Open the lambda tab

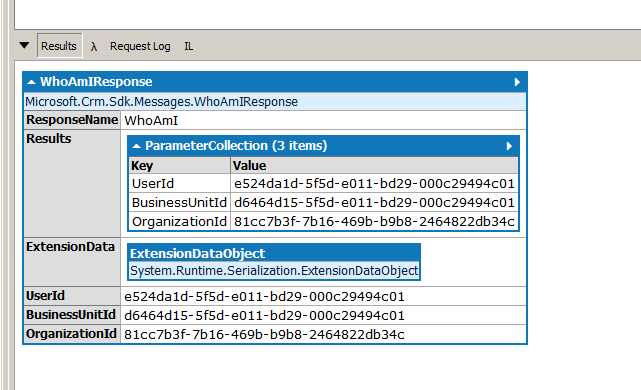94,47
